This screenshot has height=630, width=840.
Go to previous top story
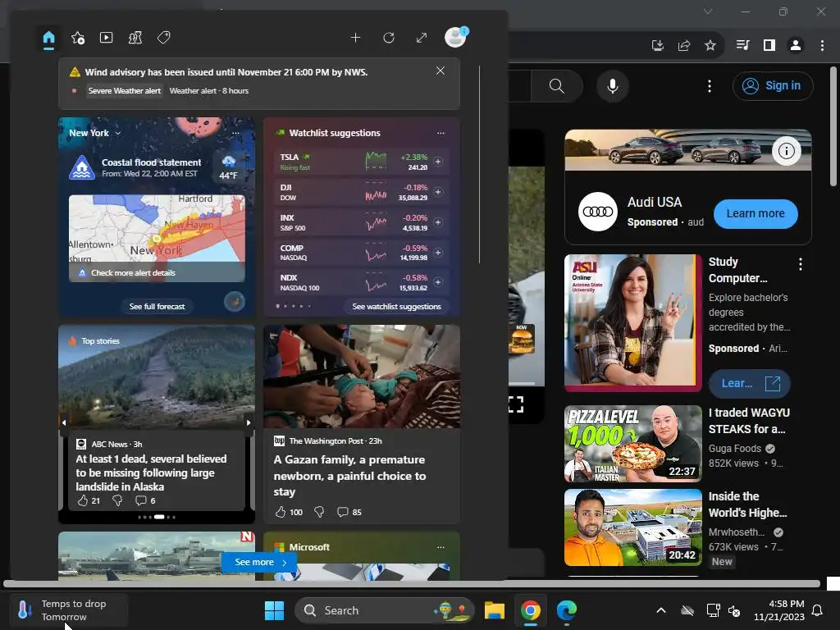point(64,422)
